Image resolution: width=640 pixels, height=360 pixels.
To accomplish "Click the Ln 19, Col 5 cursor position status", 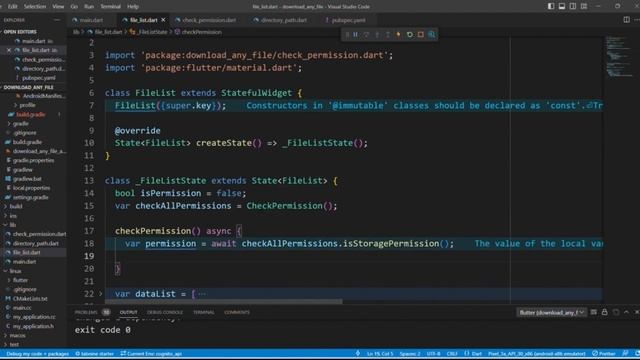I will (380, 353).
